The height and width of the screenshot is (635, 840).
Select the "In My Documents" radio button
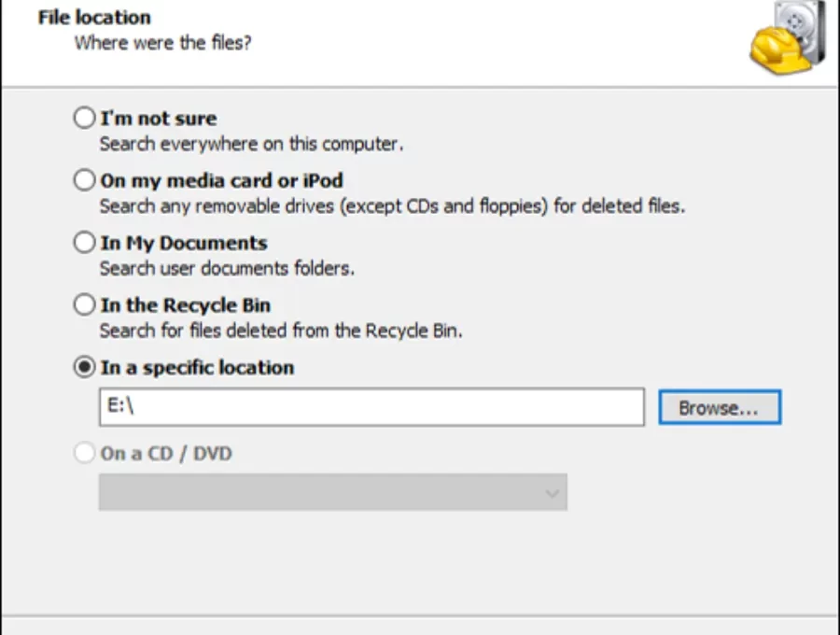pos(84,242)
